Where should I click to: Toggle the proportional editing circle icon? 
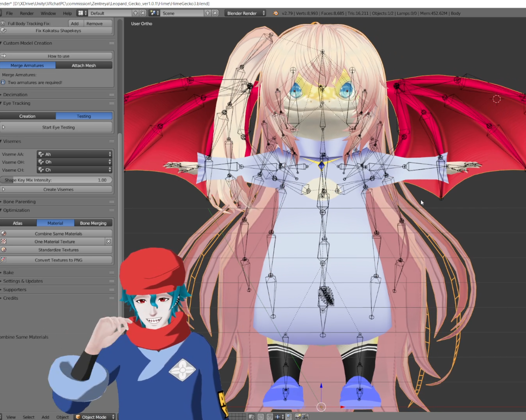coord(261,417)
